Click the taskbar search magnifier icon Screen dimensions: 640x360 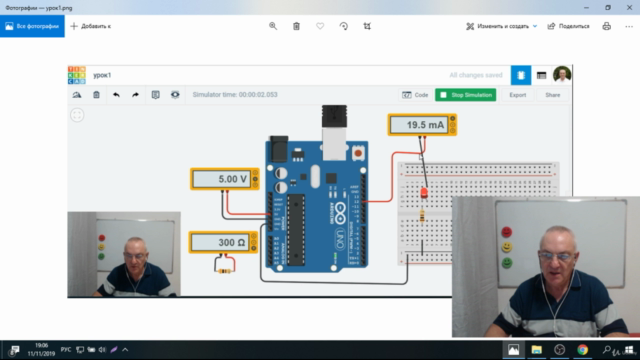[x=607, y=350]
